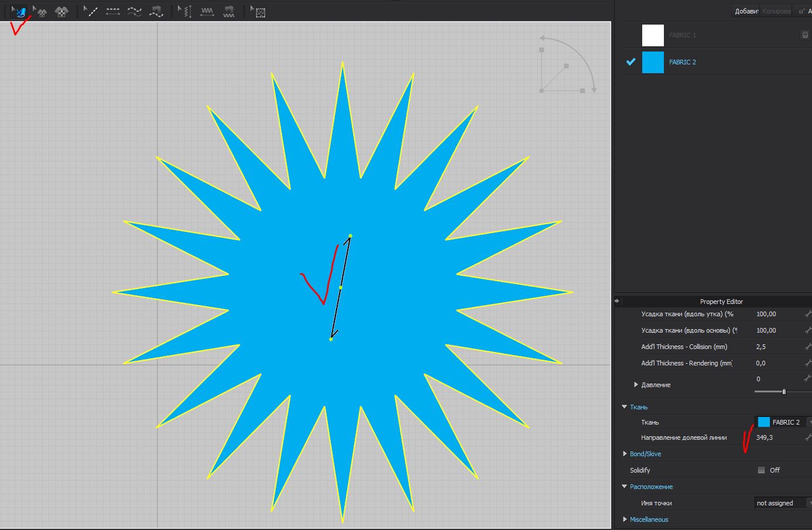Viewport: 812px width, 530px height.
Task: Click the white FABRIC 1 color swatch
Action: coord(653,35)
